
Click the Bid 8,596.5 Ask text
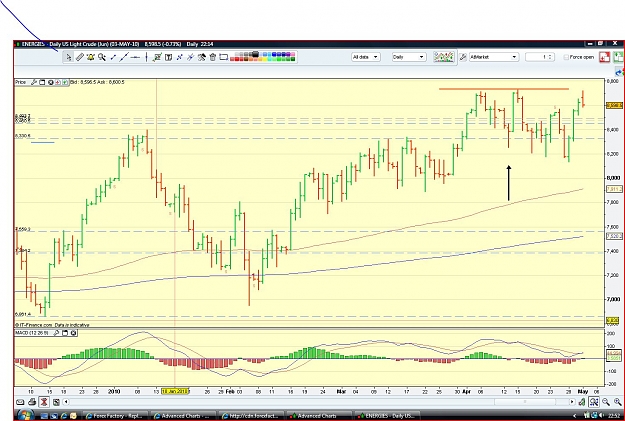click(x=97, y=82)
